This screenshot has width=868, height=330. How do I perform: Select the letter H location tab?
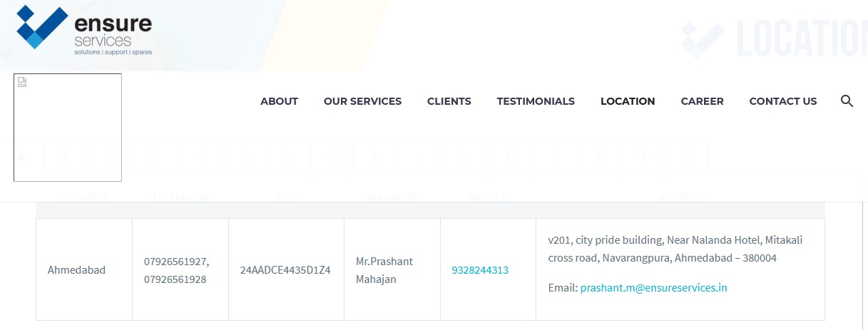(x=247, y=156)
